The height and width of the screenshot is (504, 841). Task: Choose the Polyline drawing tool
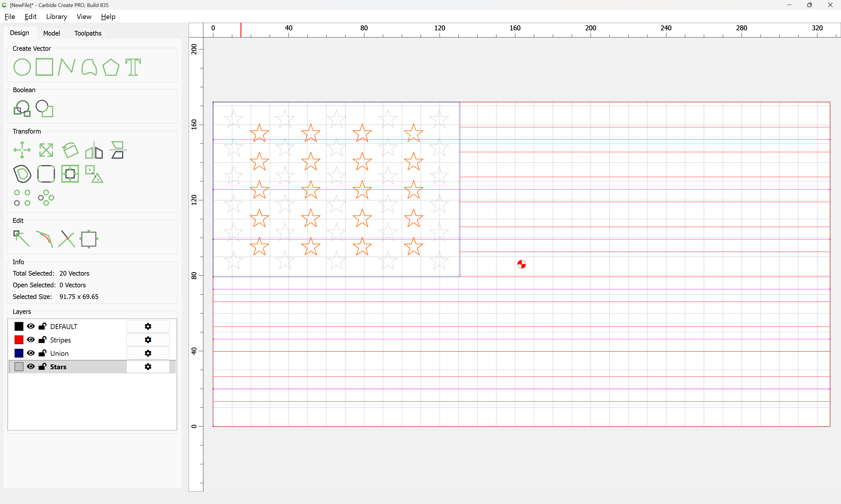66,67
